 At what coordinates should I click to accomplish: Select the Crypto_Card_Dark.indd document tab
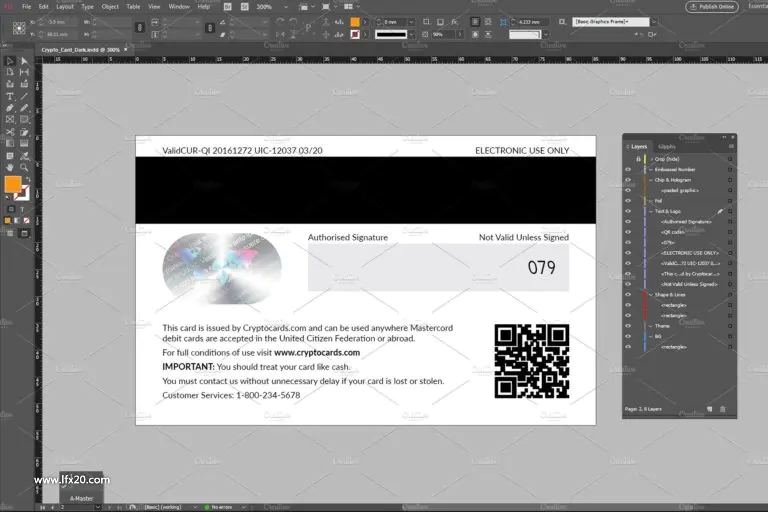[x=80, y=50]
